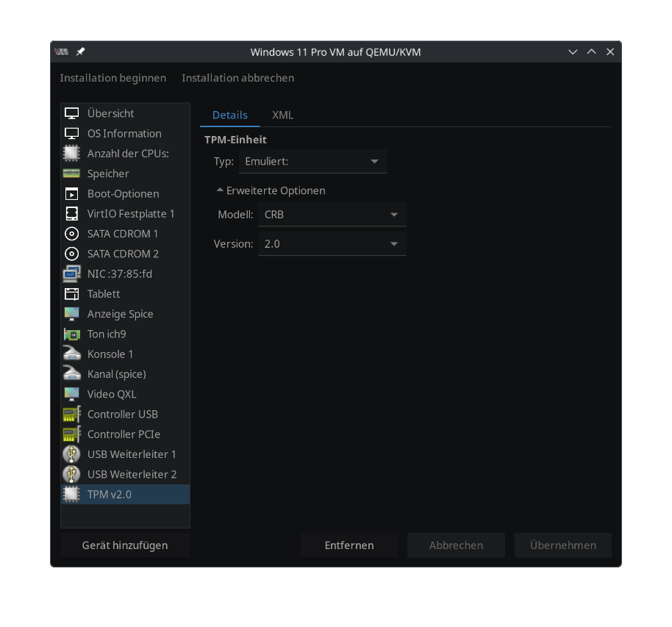
Task: Select the Tablett entry text
Action: tap(104, 294)
